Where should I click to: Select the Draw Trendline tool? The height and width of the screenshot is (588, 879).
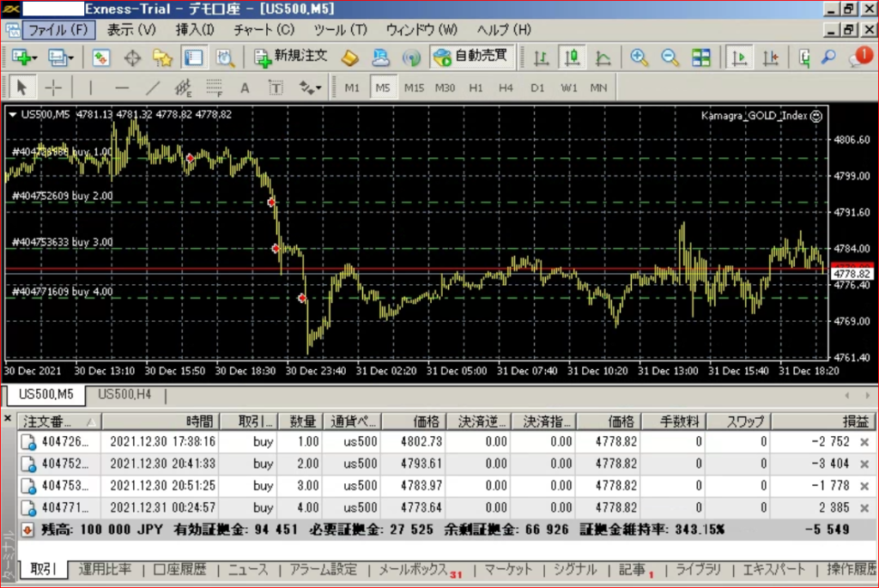coord(153,88)
